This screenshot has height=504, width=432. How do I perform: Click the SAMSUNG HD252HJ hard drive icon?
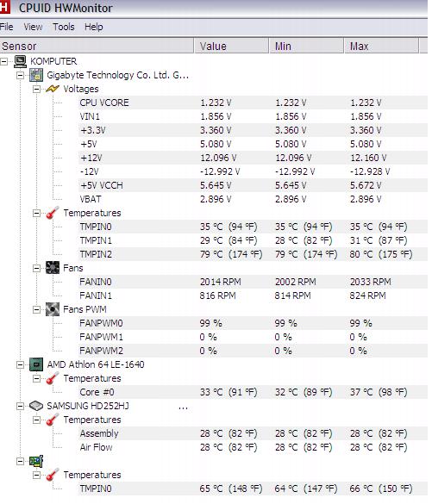(36, 406)
